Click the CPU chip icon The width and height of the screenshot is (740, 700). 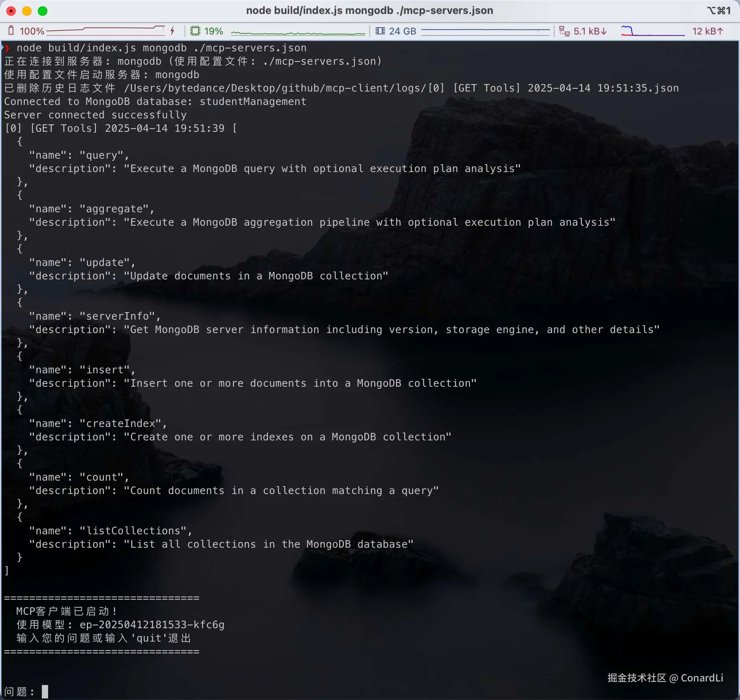195,31
